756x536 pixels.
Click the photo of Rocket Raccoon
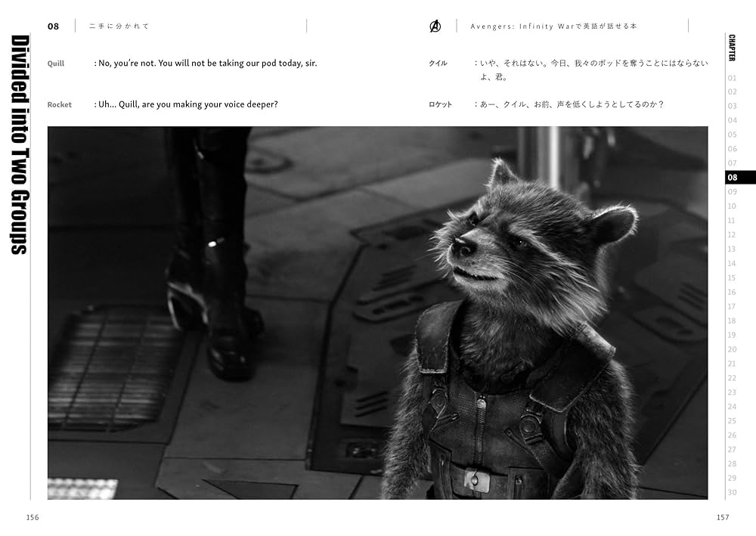tap(377, 313)
